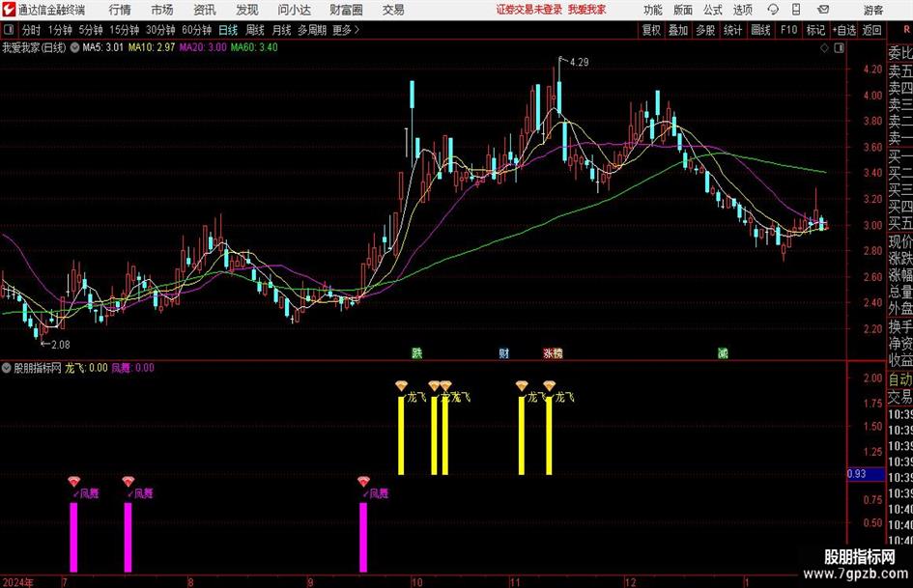913x588 pixels.
Task: Click the fourth orange 龙飞 diamond near November
Action: pos(522,385)
